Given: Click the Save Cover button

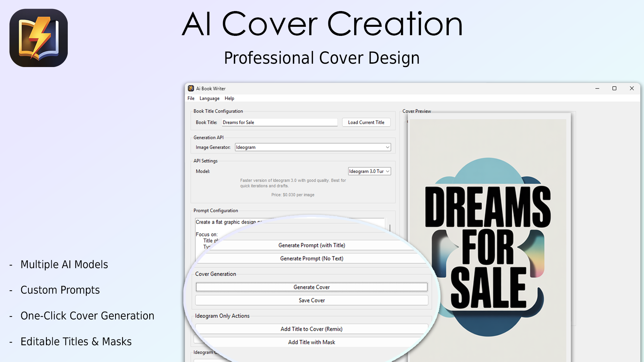Looking at the screenshot, I should click(312, 300).
